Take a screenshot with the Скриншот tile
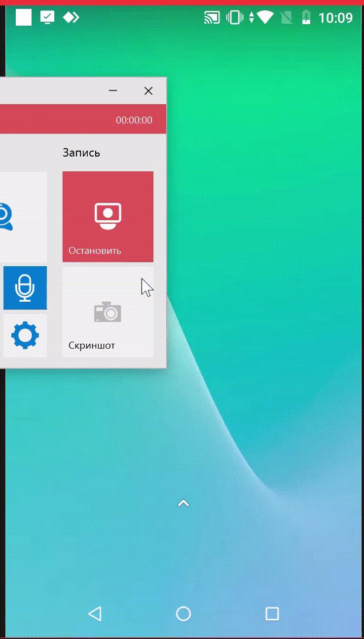 [x=108, y=312]
